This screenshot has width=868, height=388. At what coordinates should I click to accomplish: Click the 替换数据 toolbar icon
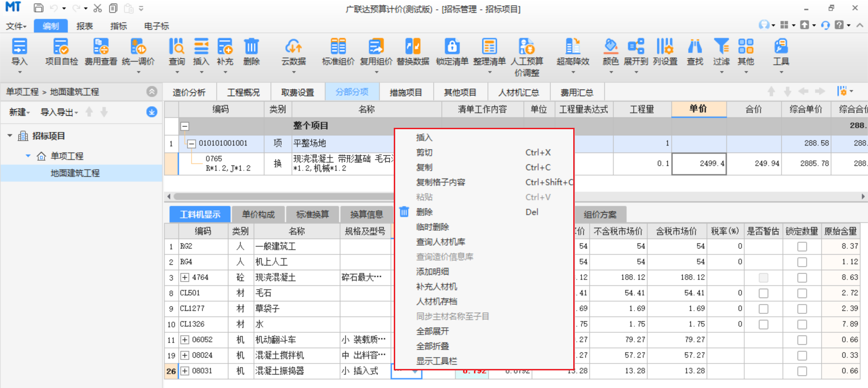[x=413, y=47]
